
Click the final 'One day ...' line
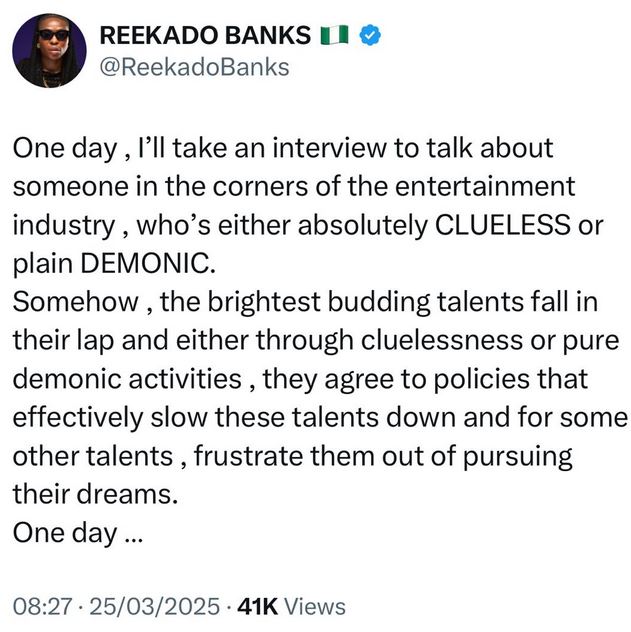[x=78, y=533]
